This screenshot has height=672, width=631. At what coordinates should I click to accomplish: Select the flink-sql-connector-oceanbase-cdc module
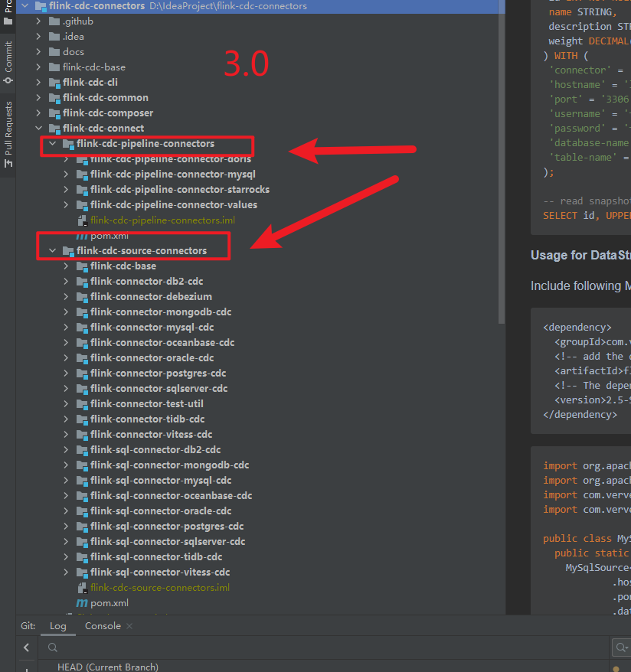click(171, 495)
